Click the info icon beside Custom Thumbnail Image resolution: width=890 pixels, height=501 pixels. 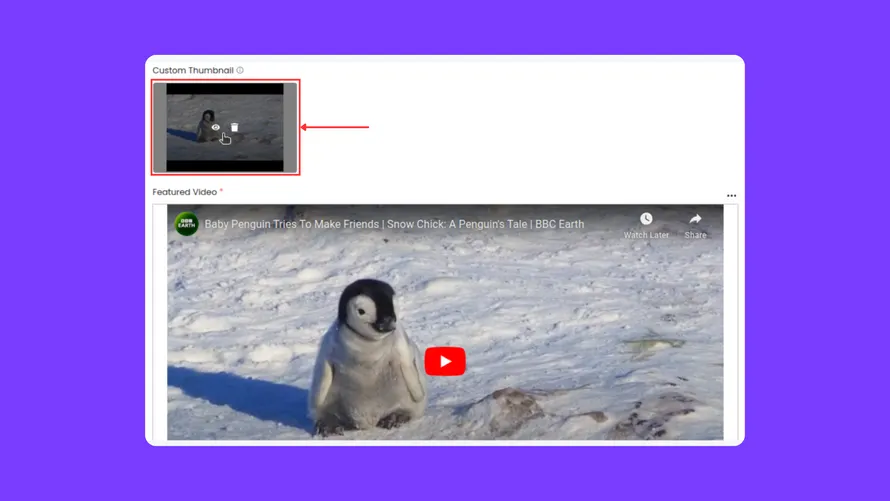tap(240, 71)
